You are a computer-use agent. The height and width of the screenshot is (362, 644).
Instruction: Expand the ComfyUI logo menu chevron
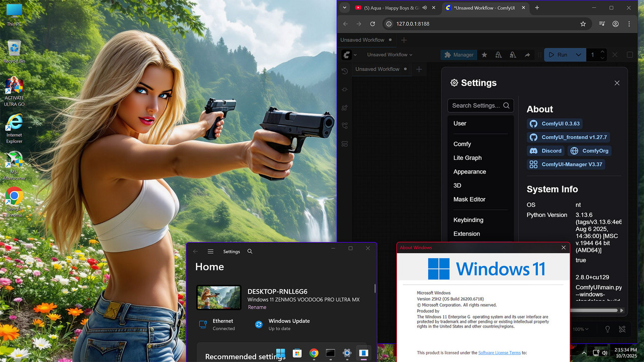tap(355, 55)
